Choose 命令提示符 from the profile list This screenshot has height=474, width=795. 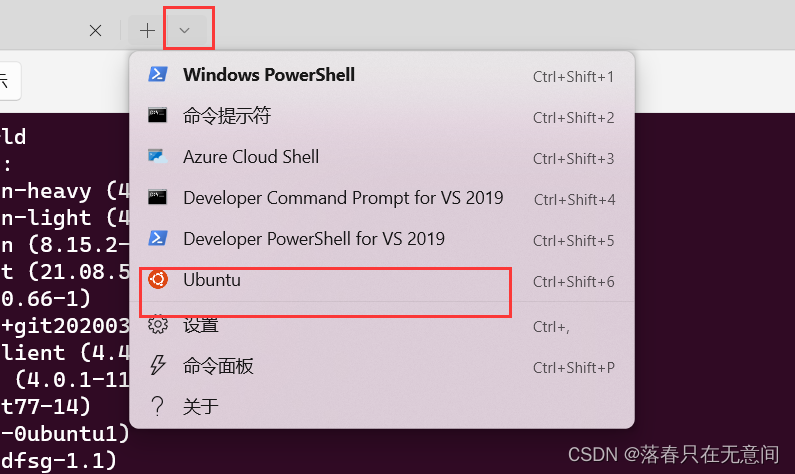tap(382, 116)
